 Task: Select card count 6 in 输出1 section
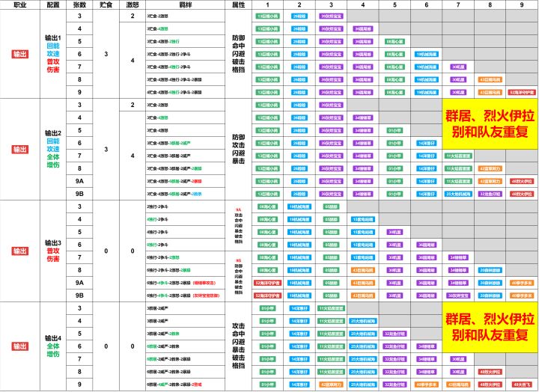pos(79,54)
